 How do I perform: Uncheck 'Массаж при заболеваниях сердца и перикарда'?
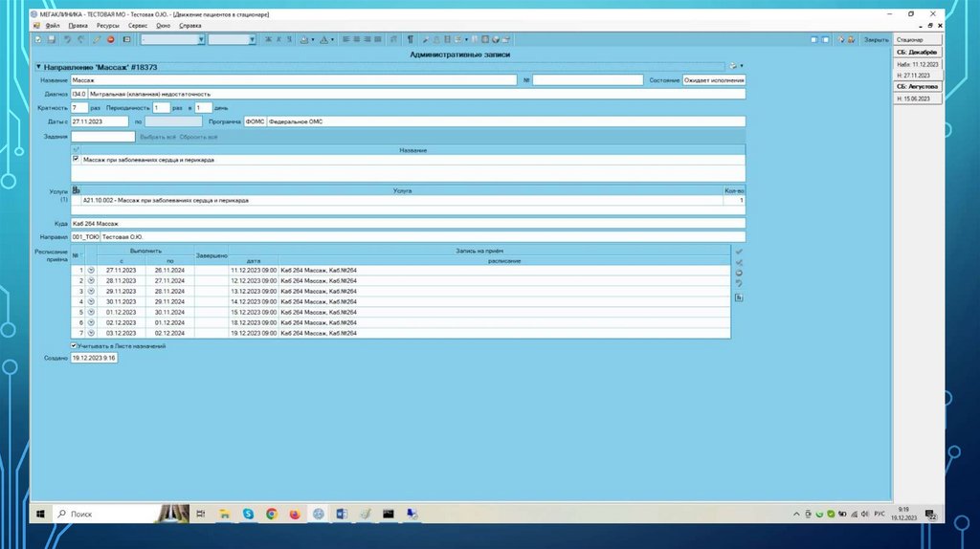click(76, 160)
